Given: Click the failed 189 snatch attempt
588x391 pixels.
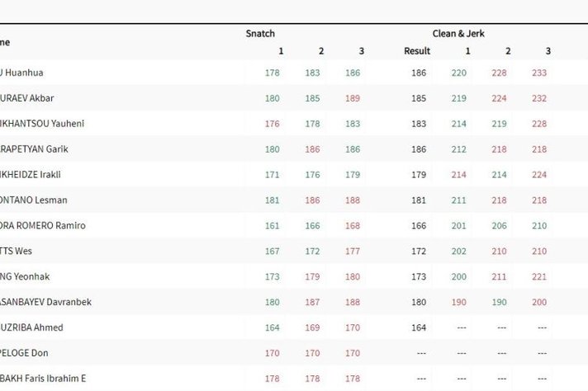Looking at the screenshot, I should tap(353, 98).
